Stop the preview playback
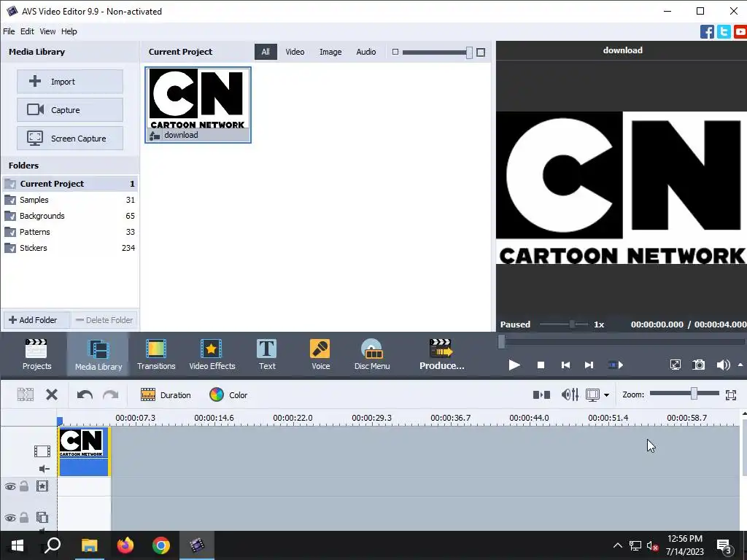The image size is (747, 560). [x=541, y=365]
